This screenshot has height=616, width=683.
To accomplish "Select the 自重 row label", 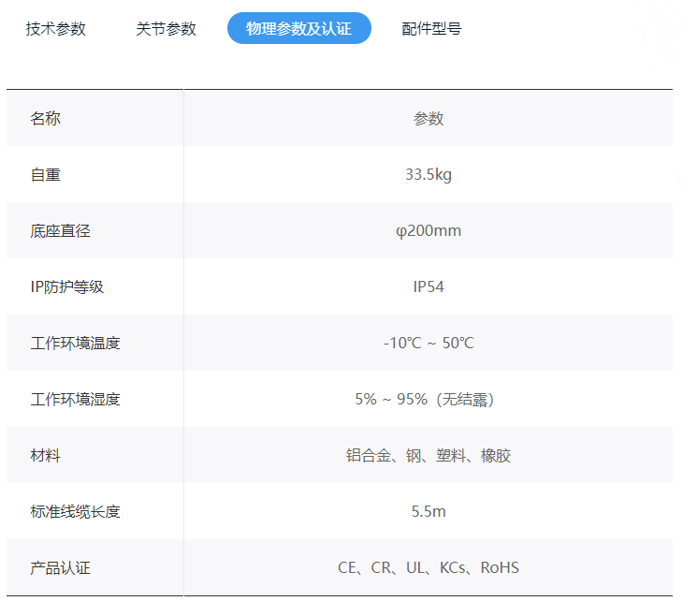I will (45, 175).
